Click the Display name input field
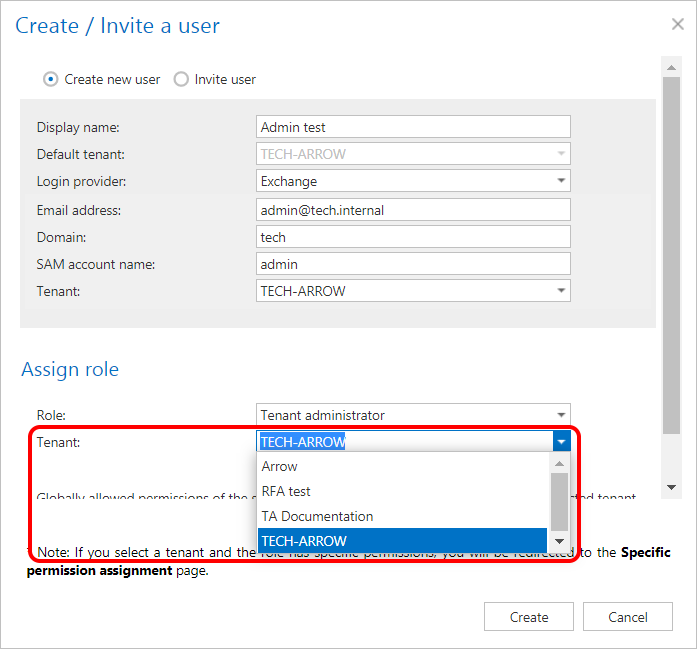Image resolution: width=697 pixels, height=649 pixels. [x=413, y=127]
